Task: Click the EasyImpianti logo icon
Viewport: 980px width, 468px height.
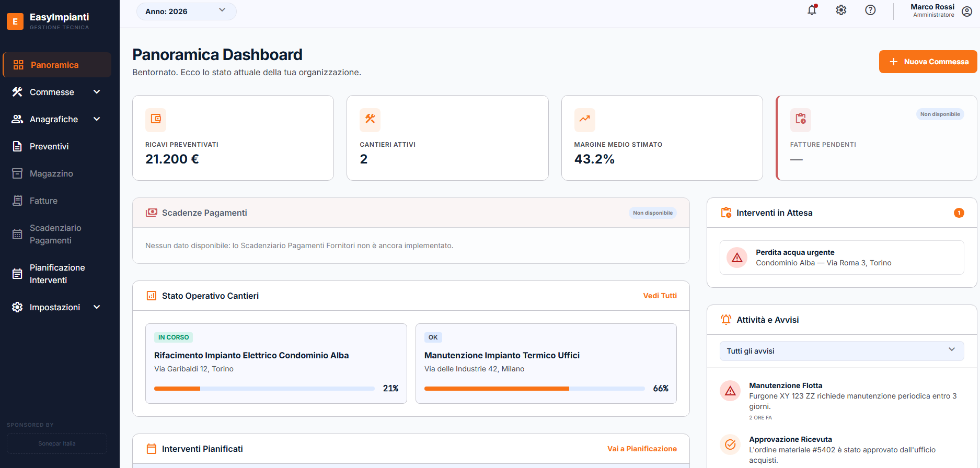Action: (x=15, y=21)
